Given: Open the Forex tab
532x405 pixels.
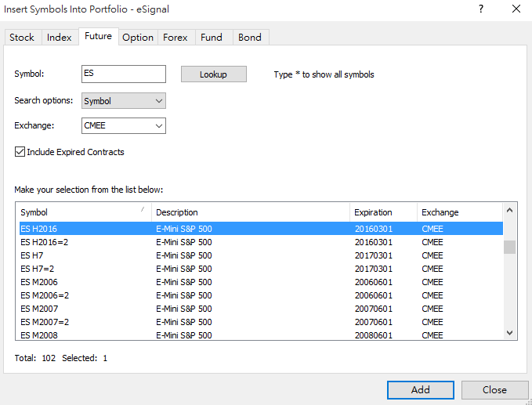Looking at the screenshot, I should (176, 38).
